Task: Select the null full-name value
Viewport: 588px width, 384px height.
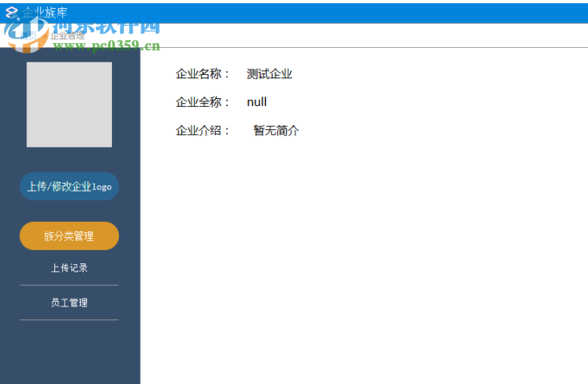Action: [x=257, y=102]
